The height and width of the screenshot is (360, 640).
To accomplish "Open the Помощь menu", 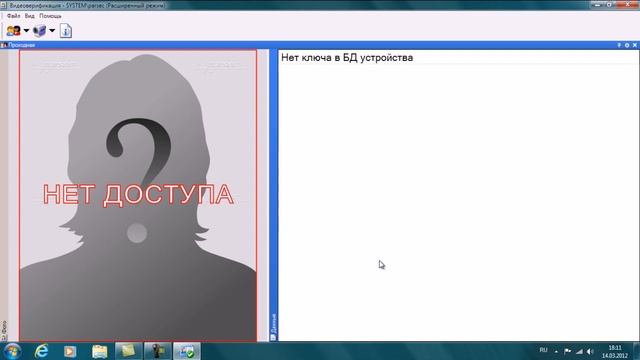I will pyautogui.click(x=50, y=16).
